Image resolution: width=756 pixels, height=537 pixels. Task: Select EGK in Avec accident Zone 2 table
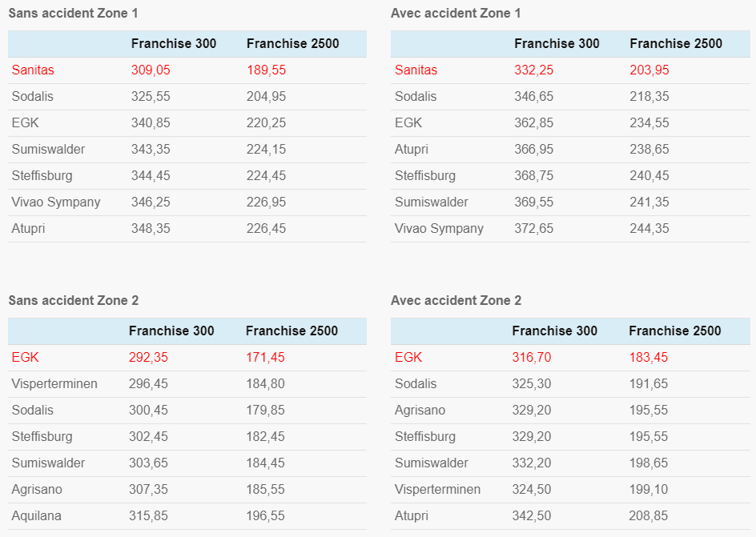tap(408, 358)
